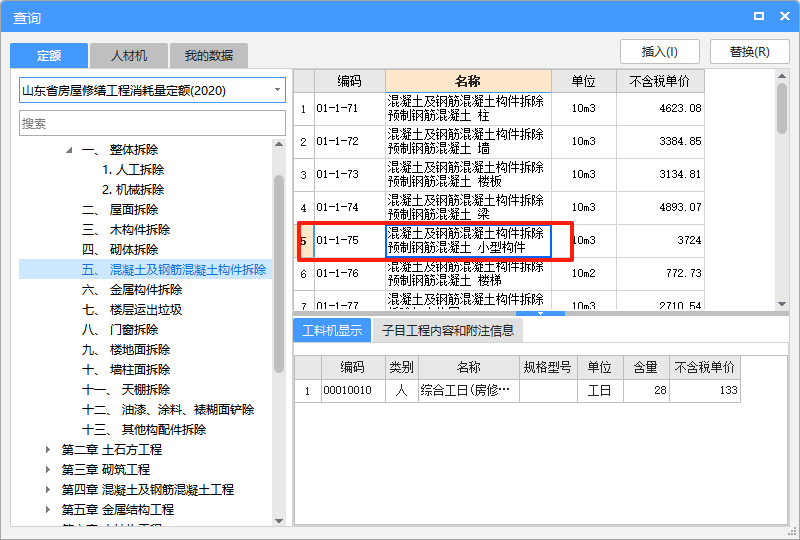Click the 综合工日(房修… name cell

[x=468, y=390]
